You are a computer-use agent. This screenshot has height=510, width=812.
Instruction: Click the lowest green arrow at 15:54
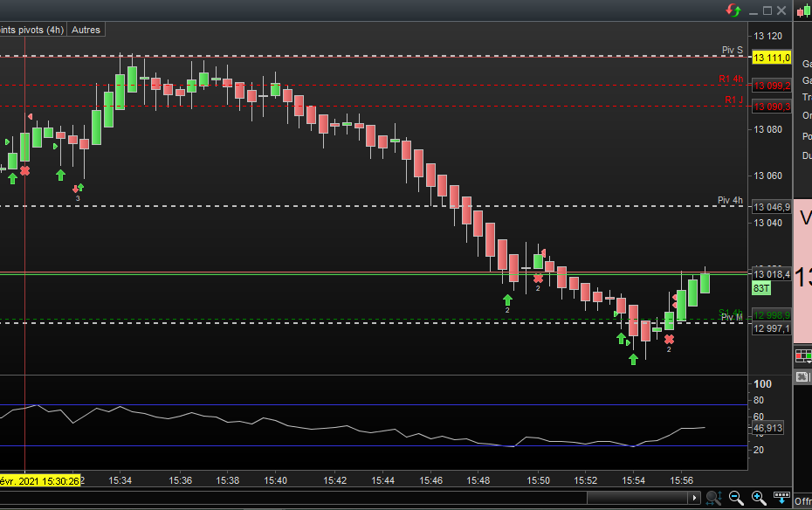[x=633, y=359]
